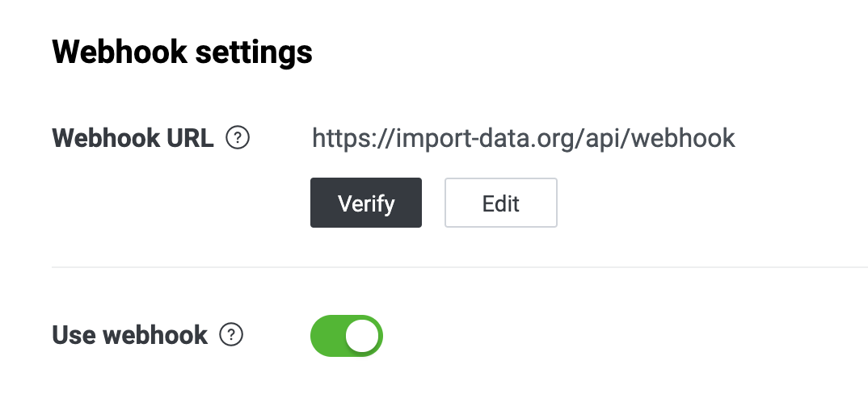Select the https://import-data.org/api/webhook URL text
The height and width of the screenshot is (415, 868).
(524, 138)
